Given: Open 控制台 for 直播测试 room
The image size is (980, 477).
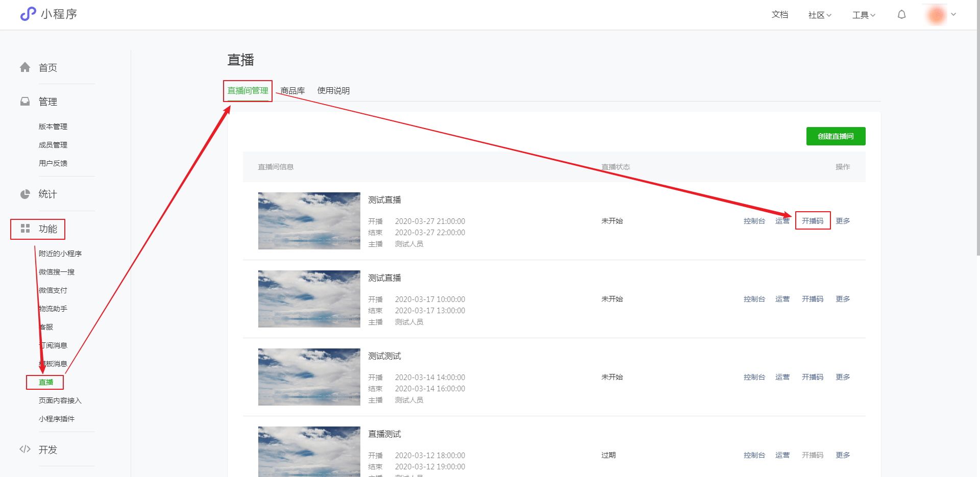Looking at the screenshot, I should pyautogui.click(x=754, y=455).
